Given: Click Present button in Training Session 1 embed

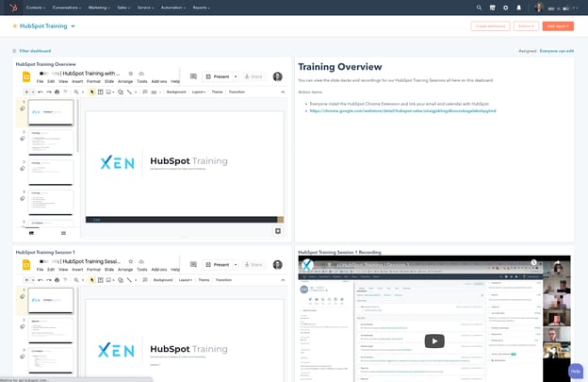Looking at the screenshot, I should (x=218, y=264).
